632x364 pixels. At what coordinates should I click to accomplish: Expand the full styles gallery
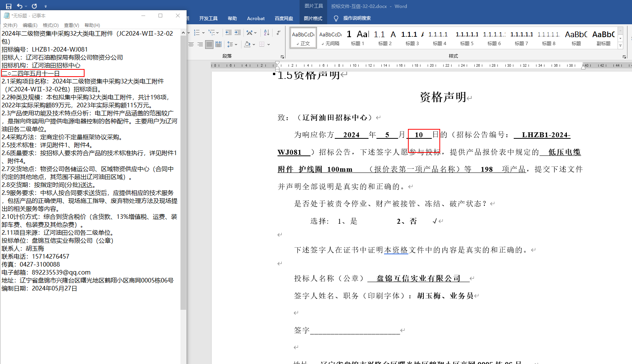(621, 45)
